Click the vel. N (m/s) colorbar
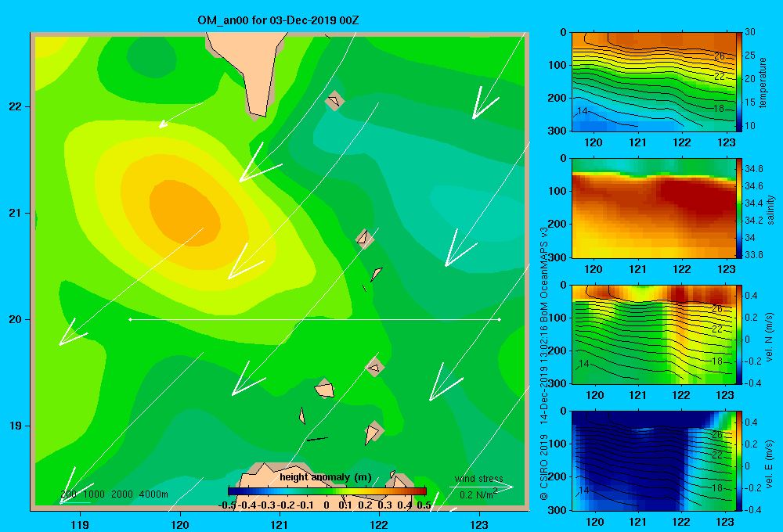 [739, 334]
